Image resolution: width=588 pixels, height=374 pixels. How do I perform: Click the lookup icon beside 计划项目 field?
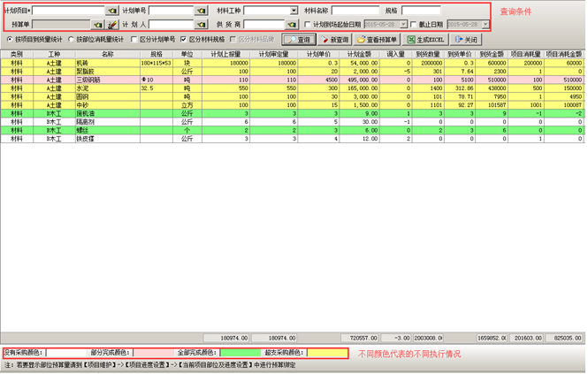point(112,11)
